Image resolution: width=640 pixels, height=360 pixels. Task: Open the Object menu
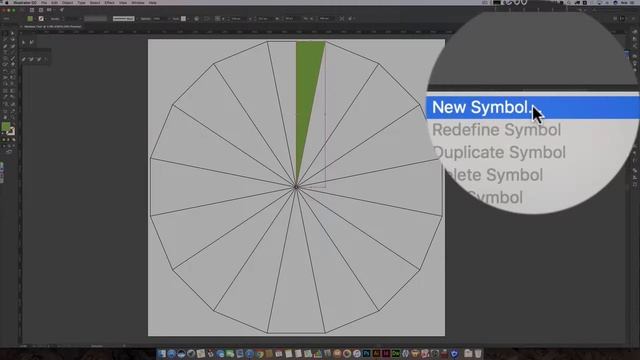pos(68,2)
